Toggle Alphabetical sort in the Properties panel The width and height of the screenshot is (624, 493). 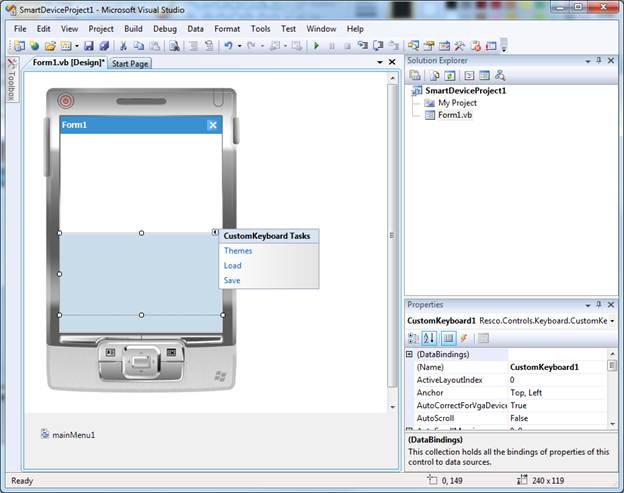[430, 338]
